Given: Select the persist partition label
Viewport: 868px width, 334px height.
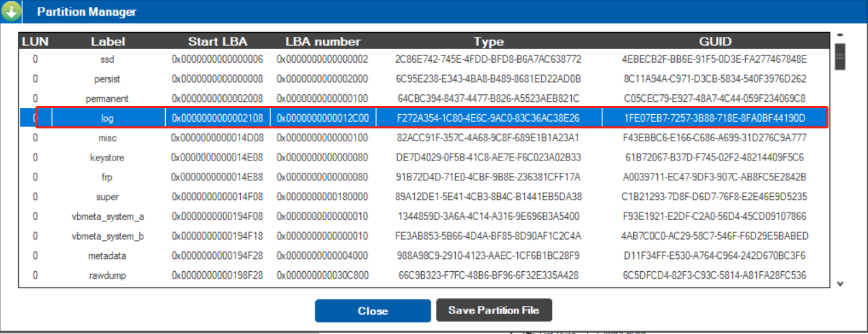Looking at the screenshot, I should [107, 79].
